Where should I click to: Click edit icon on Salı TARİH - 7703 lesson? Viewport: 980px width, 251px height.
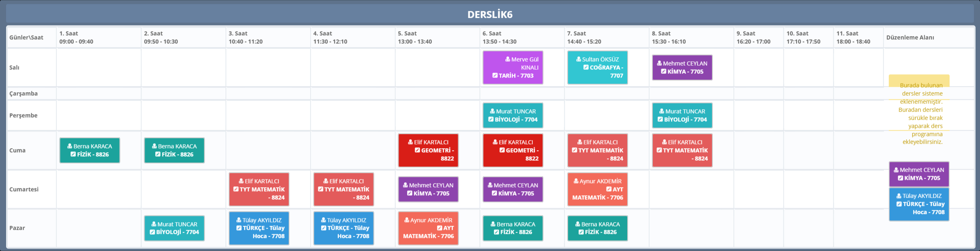[495, 76]
